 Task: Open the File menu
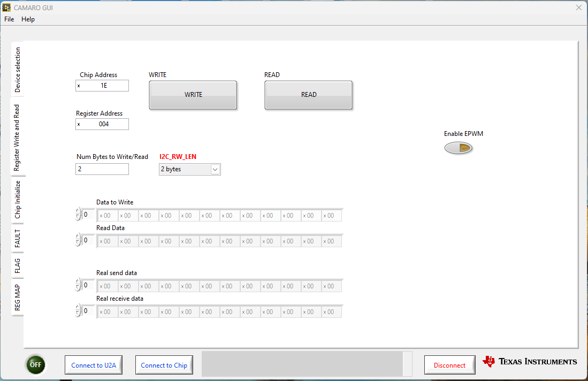(9, 19)
